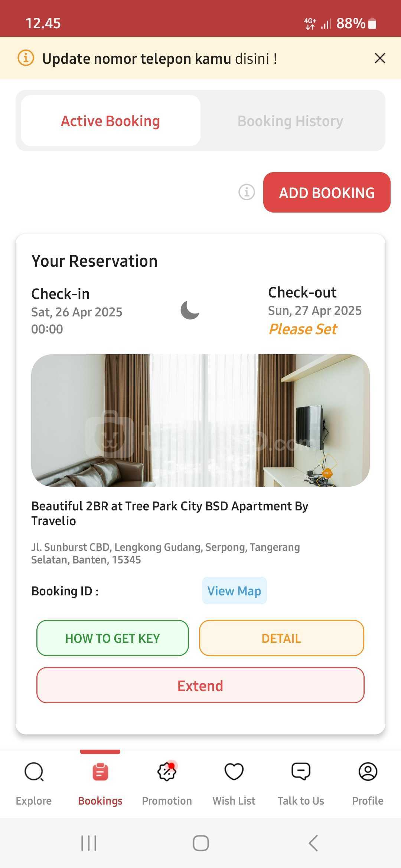Screen dimensions: 401x868
Task: Open the Promotion badge icon
Action: pos(167,772)
